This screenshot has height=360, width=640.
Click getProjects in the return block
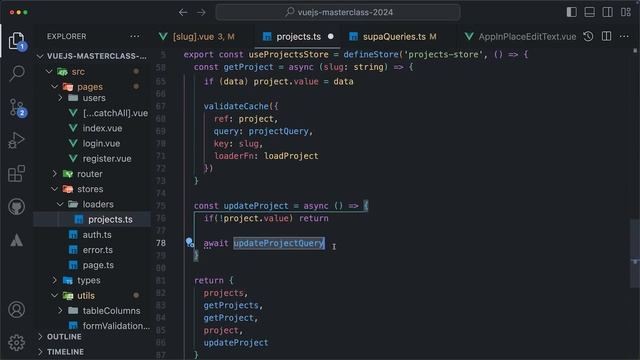(x=231, y=305)
